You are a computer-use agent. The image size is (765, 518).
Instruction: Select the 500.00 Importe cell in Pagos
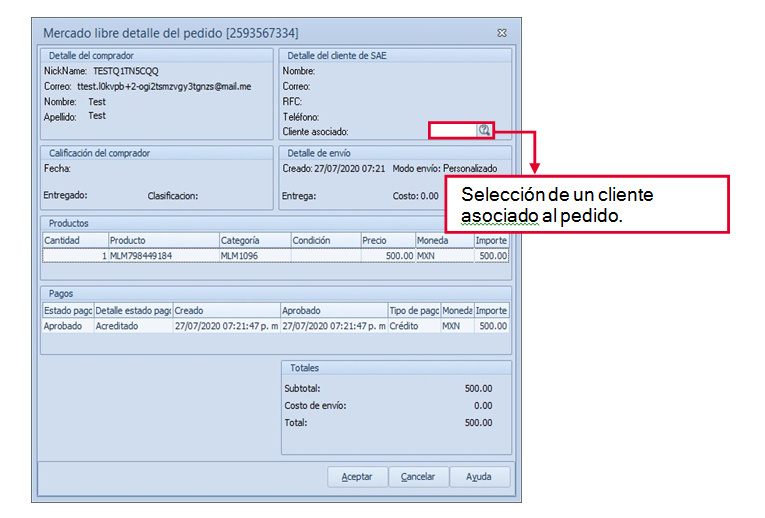pos(491,326)
